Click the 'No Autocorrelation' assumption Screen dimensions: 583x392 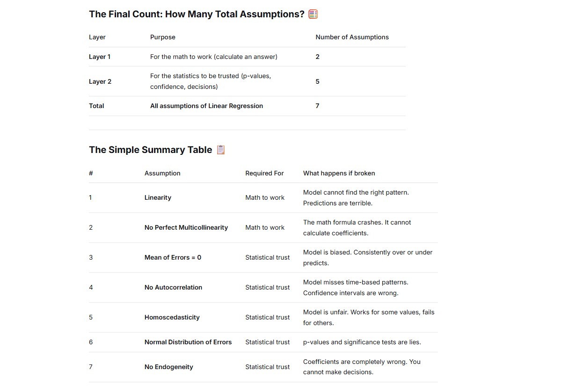[x=173, y=287]
